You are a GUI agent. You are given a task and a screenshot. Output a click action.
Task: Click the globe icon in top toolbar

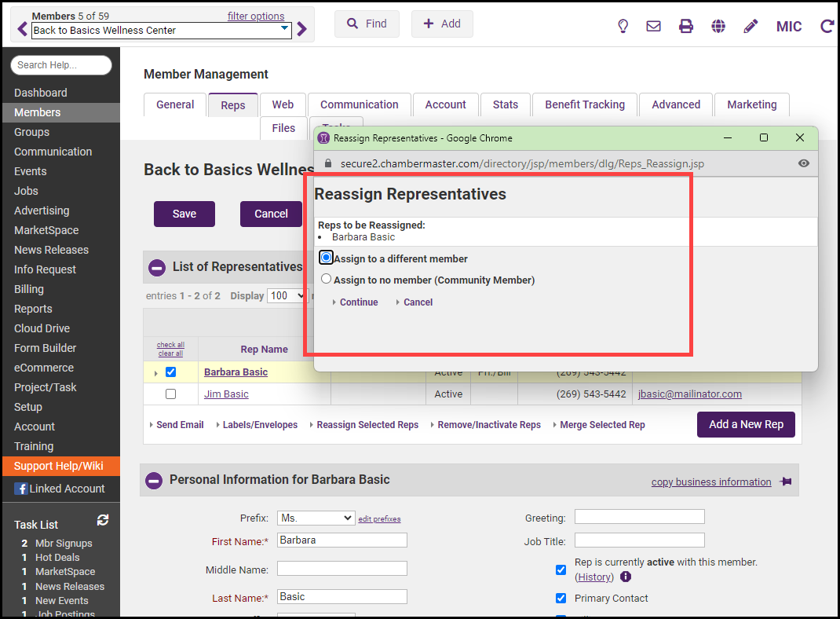coord(718,26)
